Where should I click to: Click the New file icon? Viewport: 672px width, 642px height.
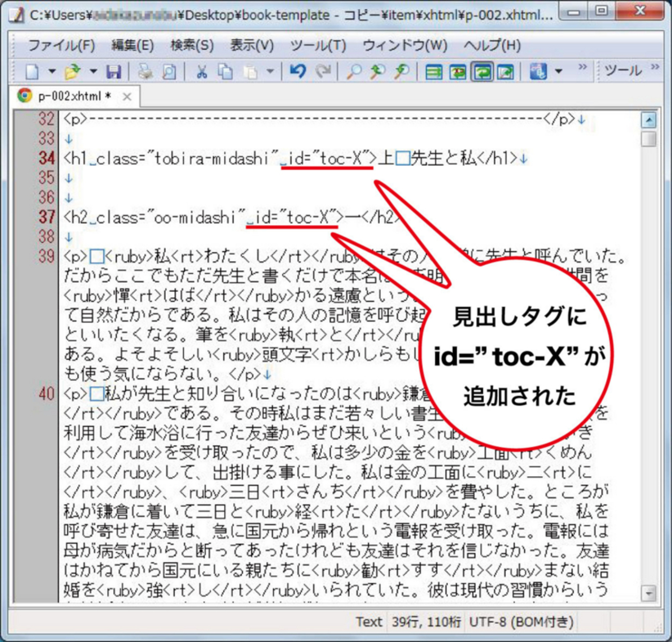pos(32,71)
